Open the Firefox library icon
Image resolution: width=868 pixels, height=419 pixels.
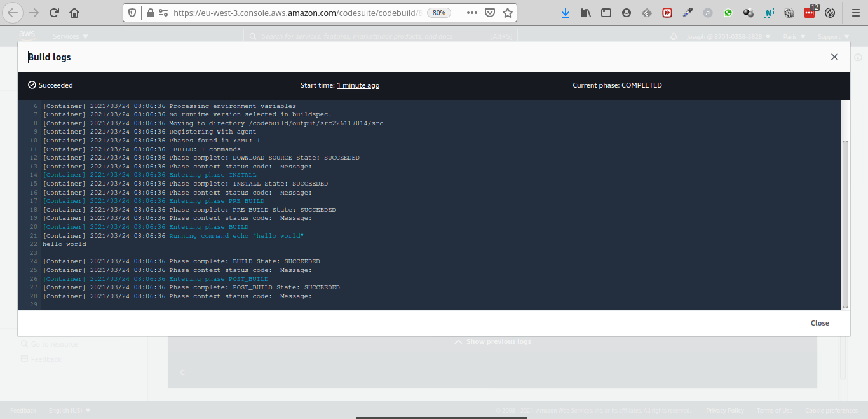pos(586,13)
